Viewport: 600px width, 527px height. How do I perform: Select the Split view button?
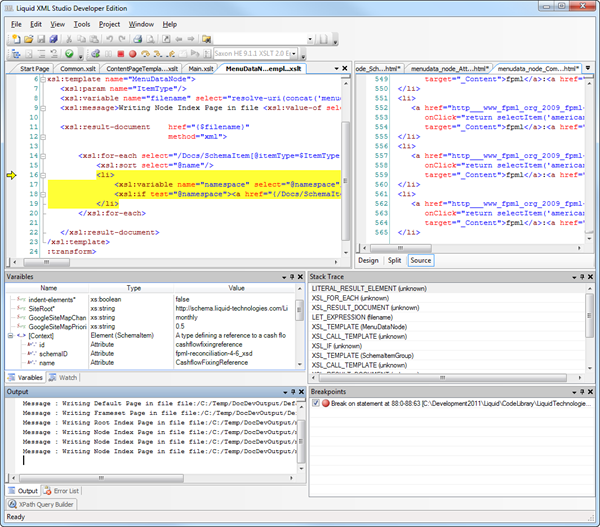coord(395,260)
